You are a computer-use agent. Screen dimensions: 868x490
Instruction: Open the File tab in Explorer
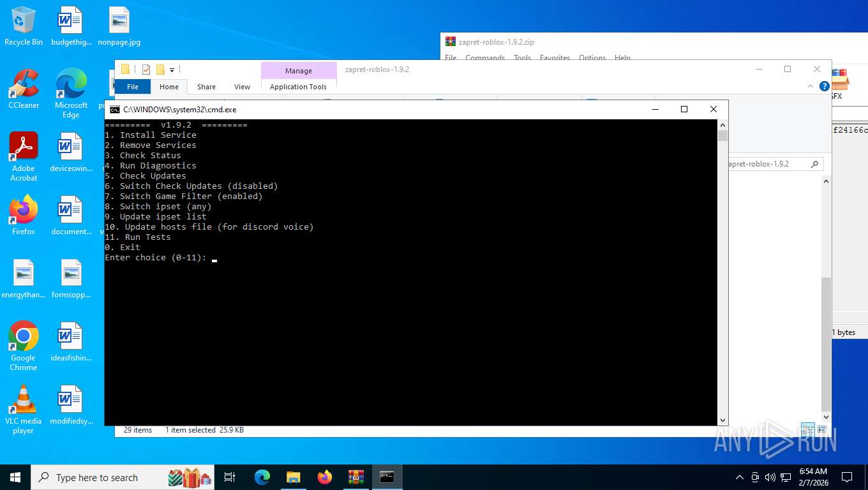133,87
